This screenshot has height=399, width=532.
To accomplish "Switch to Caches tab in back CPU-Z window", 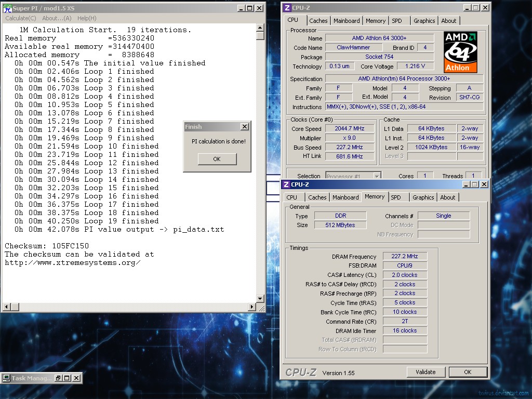I will 318,21.
